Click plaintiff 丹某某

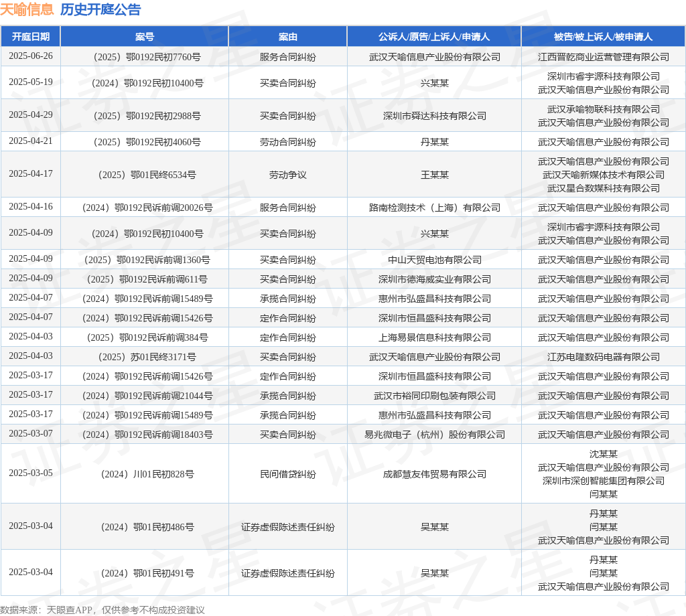pyautogui.click(x=434, y=142)
